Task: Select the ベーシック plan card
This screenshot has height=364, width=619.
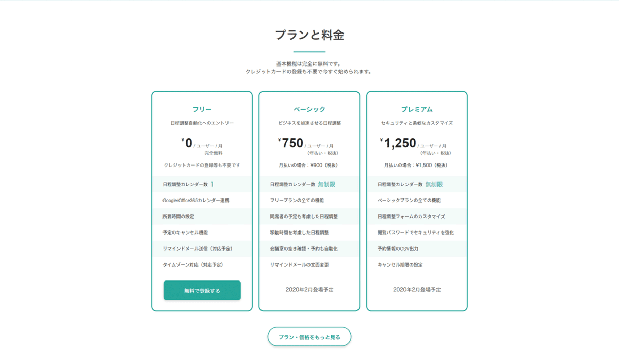Action: [x=309, y=201]
